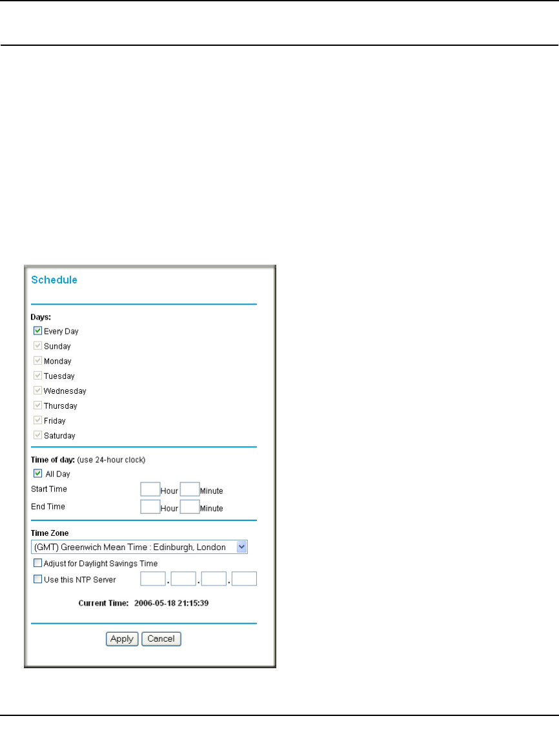Click the Apply button
This screenshot has width=559, height=756.
click(x=122, y=639)
